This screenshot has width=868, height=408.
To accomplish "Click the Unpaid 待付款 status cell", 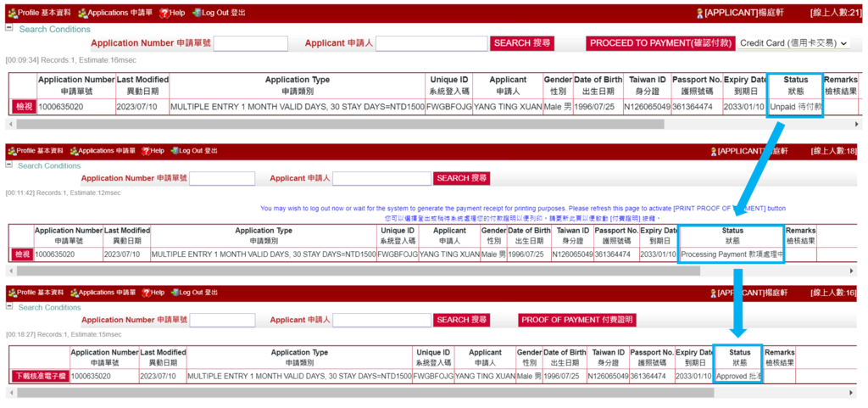I will (795, 107).
